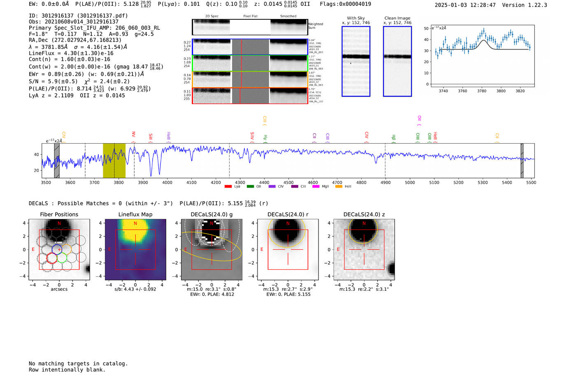Click 'Row intentionally blank.' text

coord(67,370)
